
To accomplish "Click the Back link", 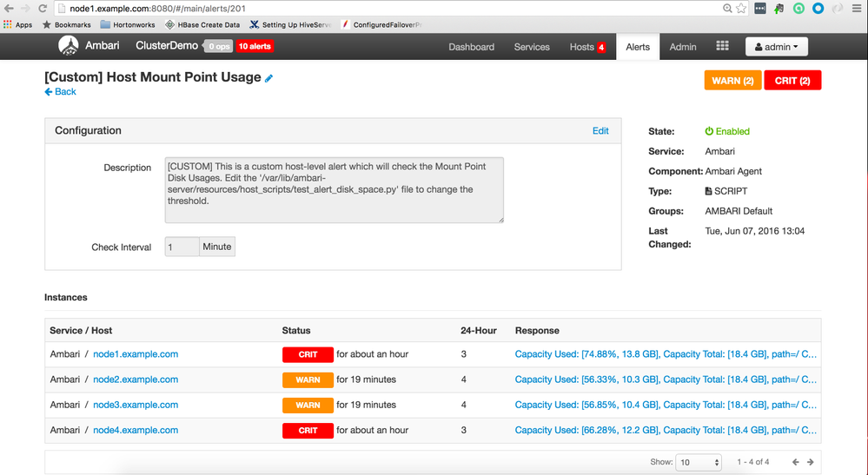I will click(x=60, y=92).
